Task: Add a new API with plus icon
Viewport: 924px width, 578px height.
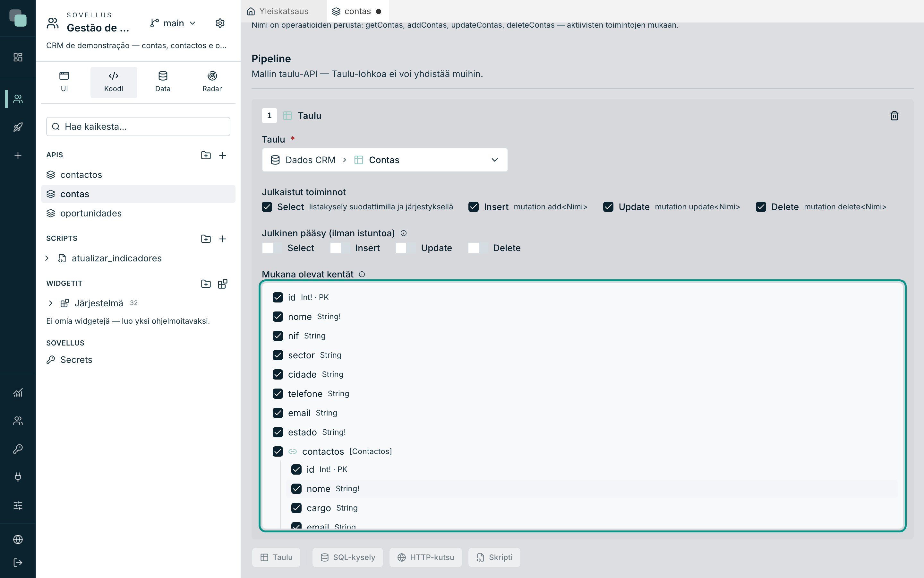Action: click(223, 155)
